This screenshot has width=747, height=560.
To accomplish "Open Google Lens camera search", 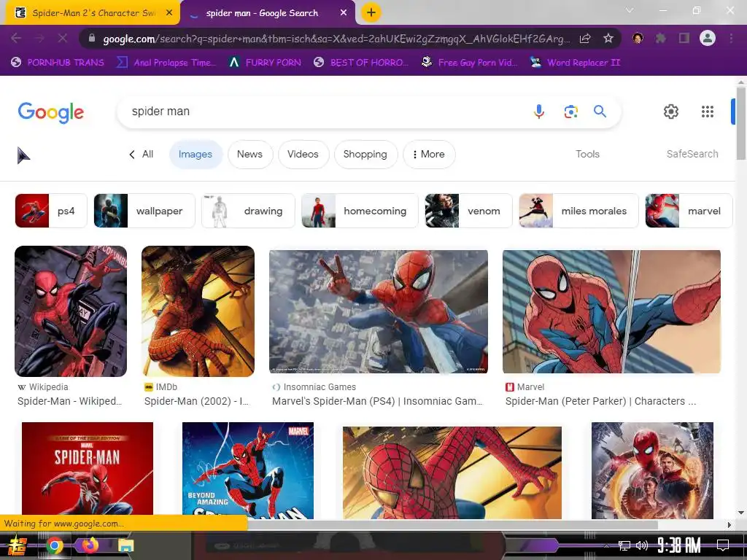I will [x=570, y=112].
